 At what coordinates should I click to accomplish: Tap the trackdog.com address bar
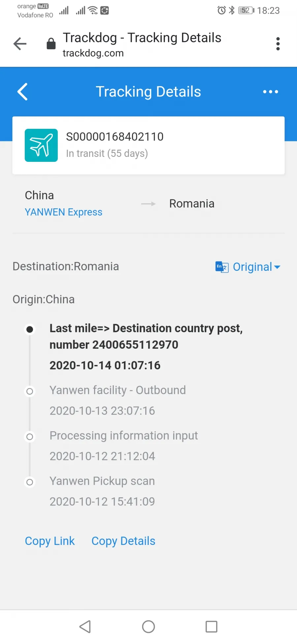(142, 44)
